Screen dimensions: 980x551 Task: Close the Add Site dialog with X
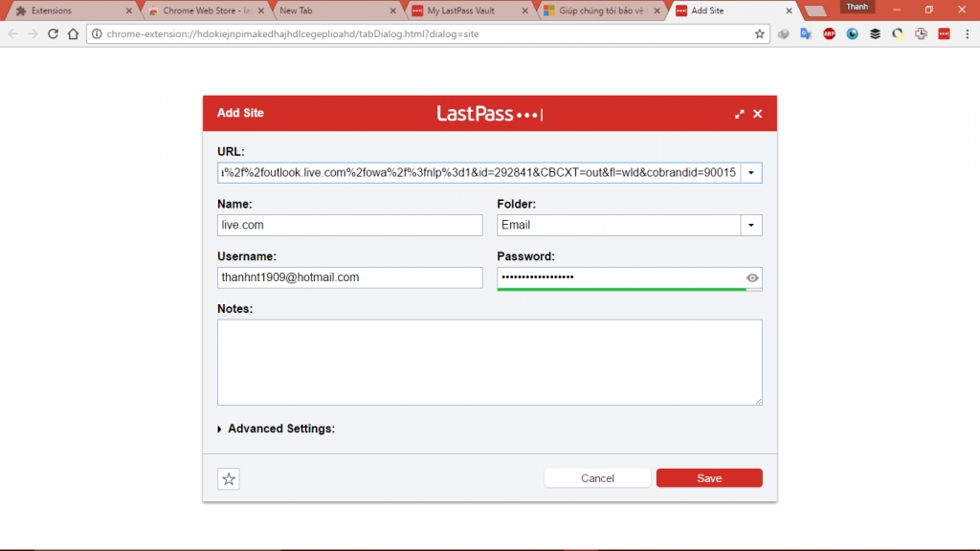coord(758,114)
